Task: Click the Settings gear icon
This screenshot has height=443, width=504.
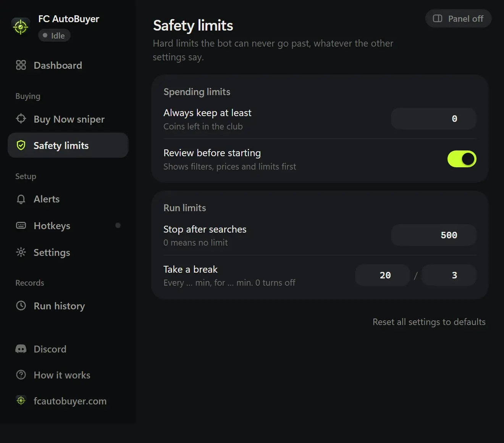Action: [x=21, y=252]
